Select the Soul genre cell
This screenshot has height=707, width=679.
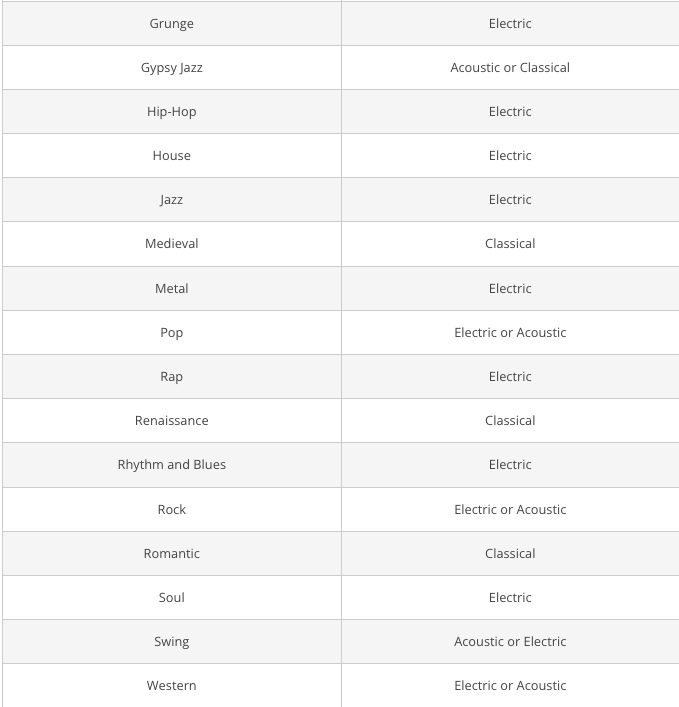point(172,597)
